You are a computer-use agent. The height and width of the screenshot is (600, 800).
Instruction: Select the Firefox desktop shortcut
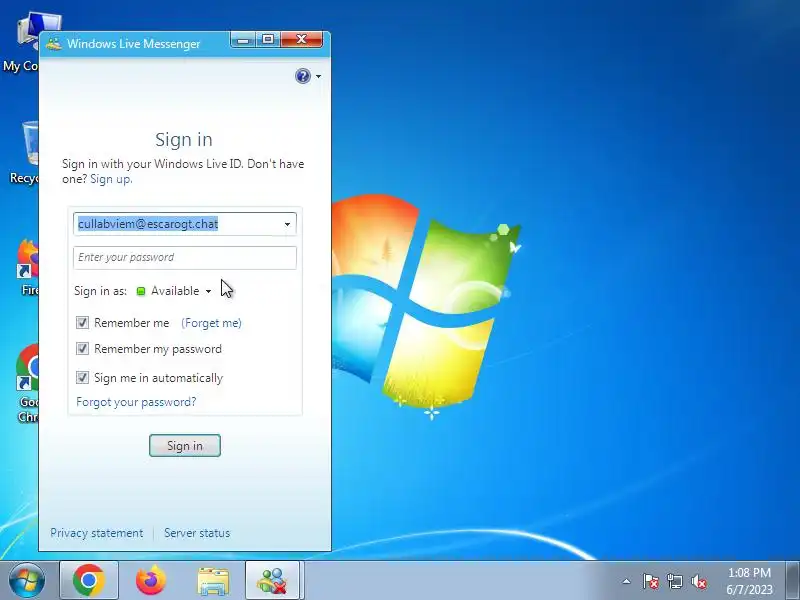[x=27, y=268]
